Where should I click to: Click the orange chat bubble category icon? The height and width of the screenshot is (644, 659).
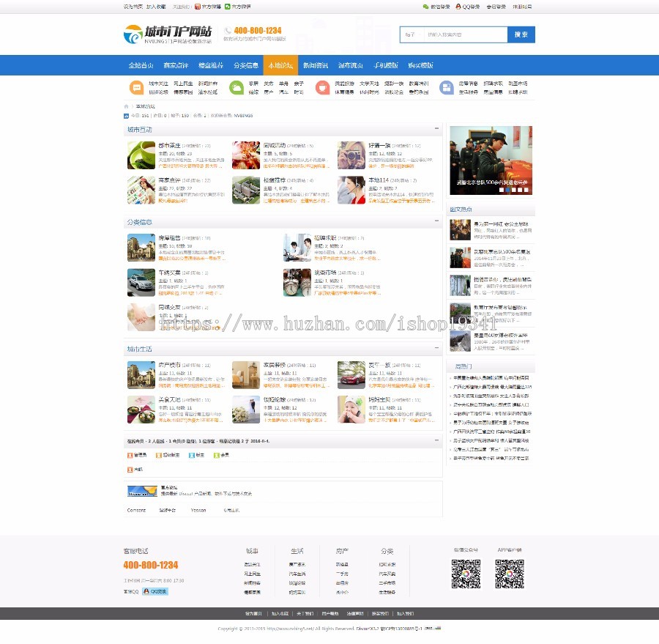(x=136, y=87)
